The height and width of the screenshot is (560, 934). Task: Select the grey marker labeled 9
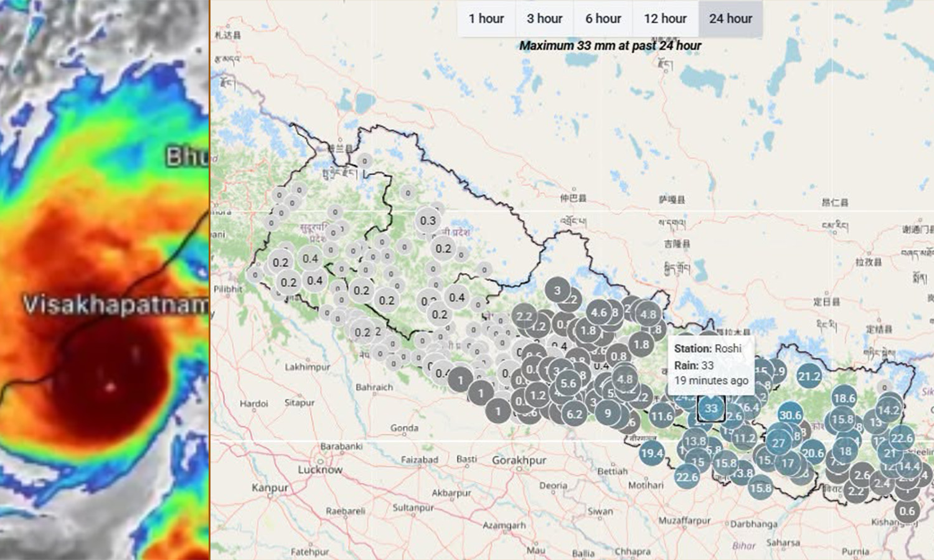608,413
